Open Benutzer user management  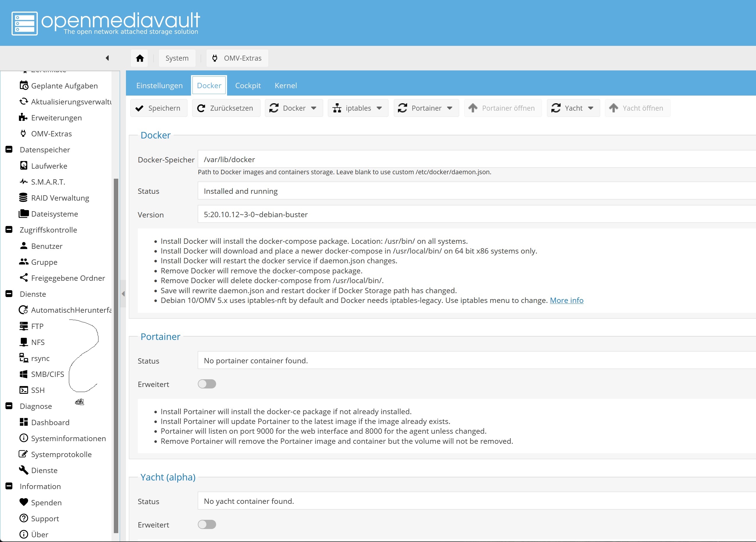pyautogui.click(x=41, y=246)
